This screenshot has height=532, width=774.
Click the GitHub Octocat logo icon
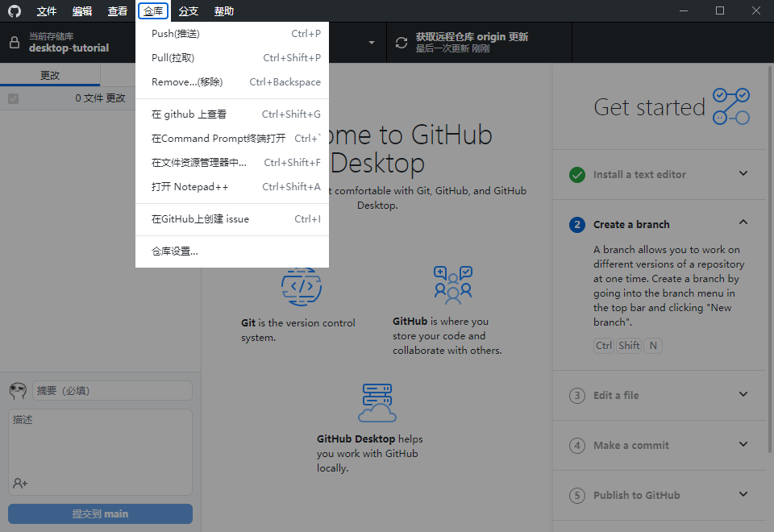coord(15,10)
